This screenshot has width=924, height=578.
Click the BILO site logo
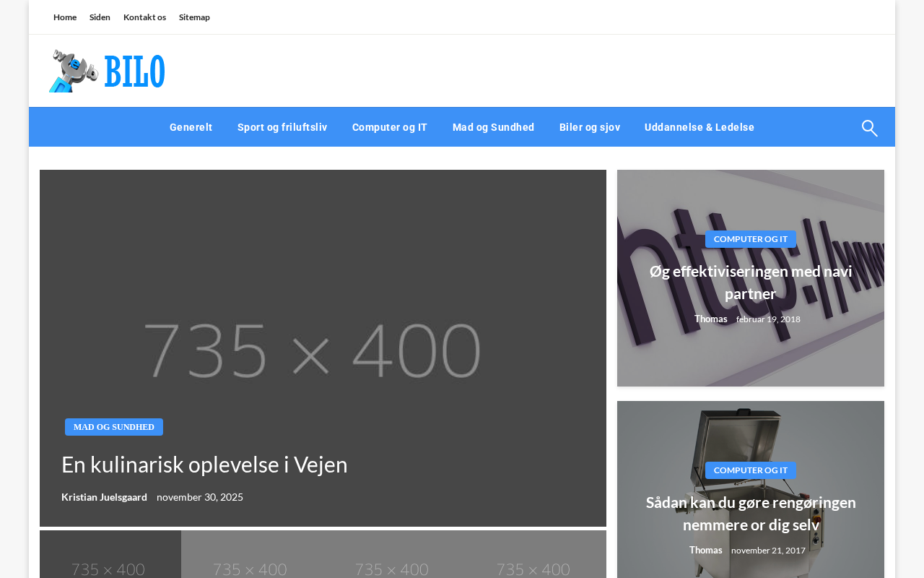pos(107,71)
